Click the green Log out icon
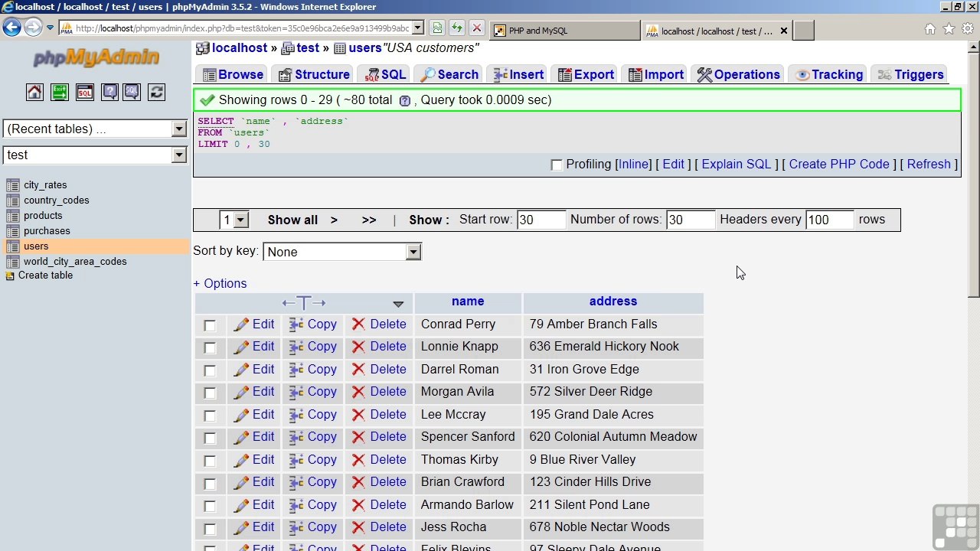Image resolution: width=980 pixels, height=551 pixels. [60, 92]
